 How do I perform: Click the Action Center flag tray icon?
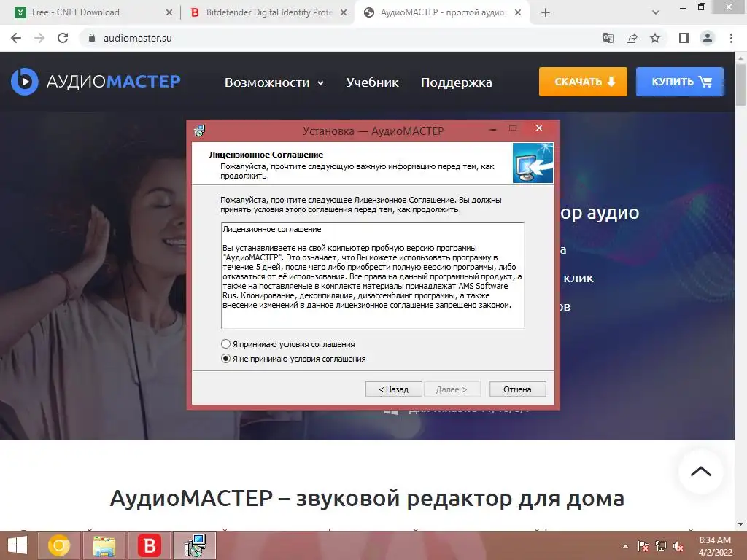(x=643, y=546)
